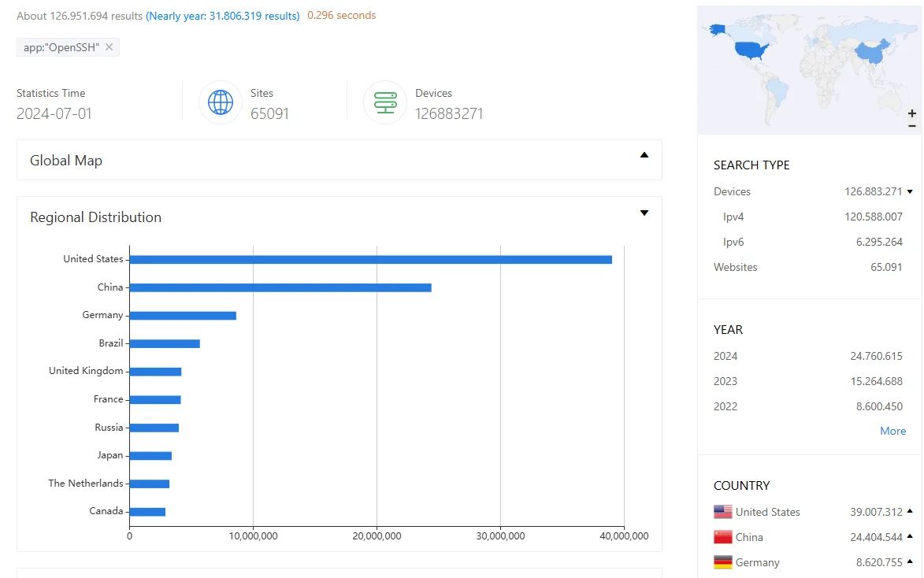Open the Nearly year results link
The image size is (924, 578).
(x=223, y=16)
